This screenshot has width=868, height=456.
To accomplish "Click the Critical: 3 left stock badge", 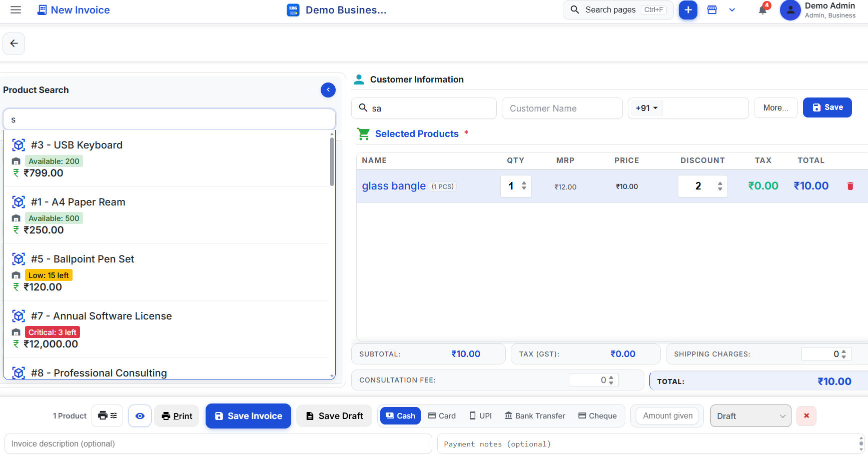I will [53, 332].
